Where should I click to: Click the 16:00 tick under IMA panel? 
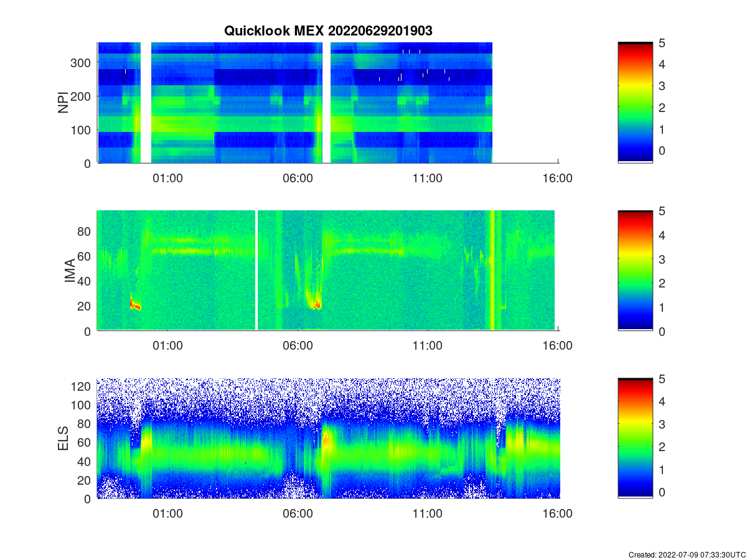click(x=558, y=346)
